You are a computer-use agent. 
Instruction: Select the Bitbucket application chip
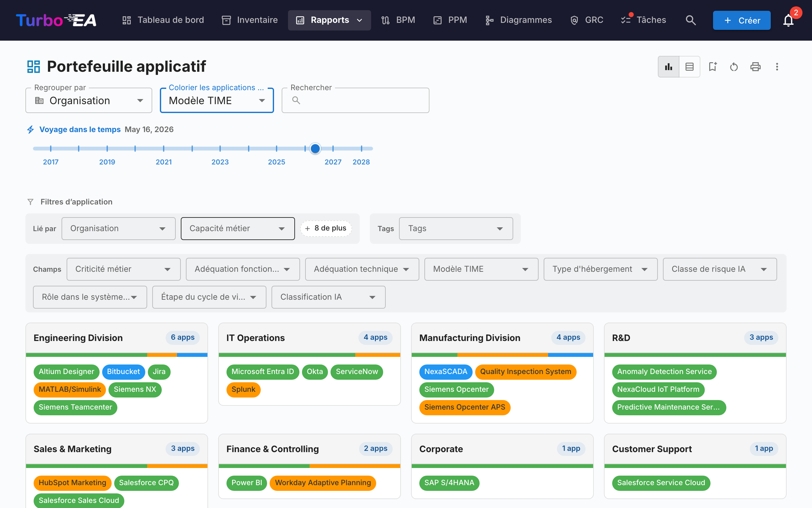coord(123,371)
